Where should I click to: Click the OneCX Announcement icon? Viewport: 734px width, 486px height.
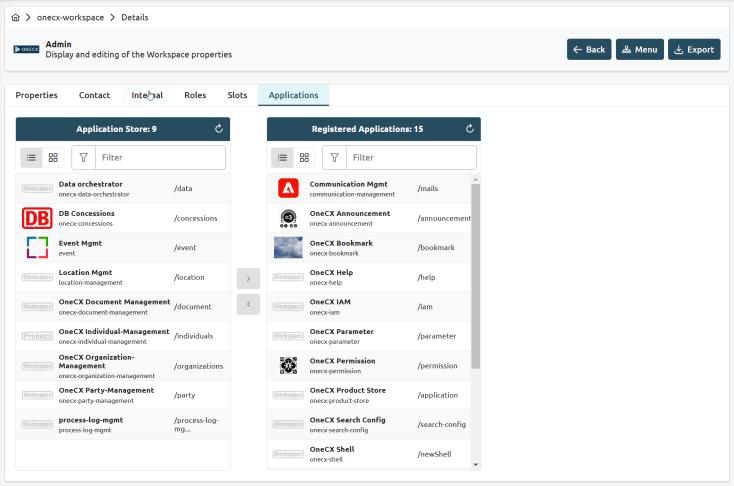[x=288, y=218]
